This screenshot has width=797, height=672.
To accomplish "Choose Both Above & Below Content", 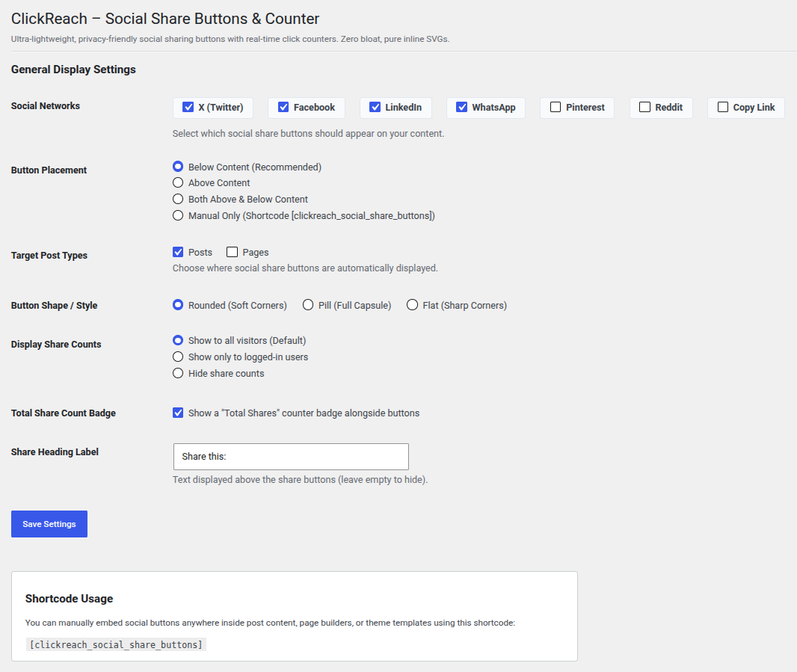I will (178, 199).
